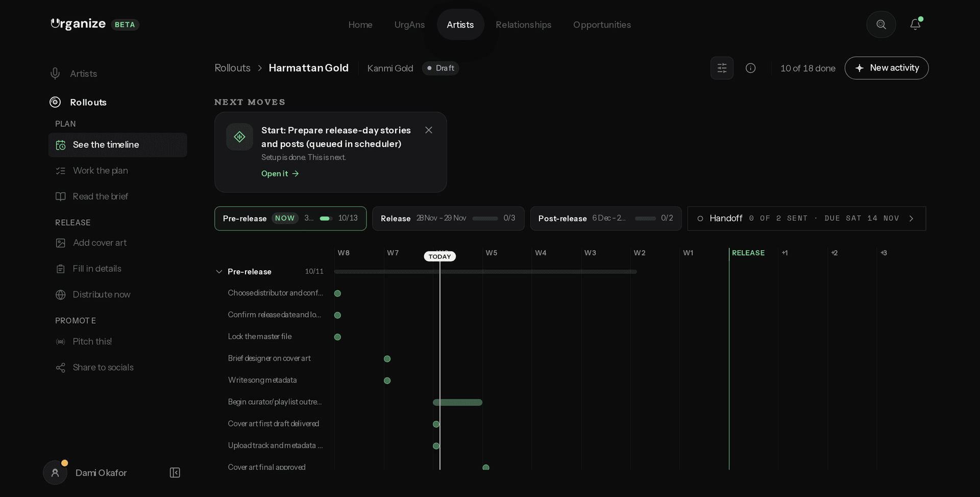Click New activity button
The width and height of the screenshot is (980, 497).
tap(887, 68)
